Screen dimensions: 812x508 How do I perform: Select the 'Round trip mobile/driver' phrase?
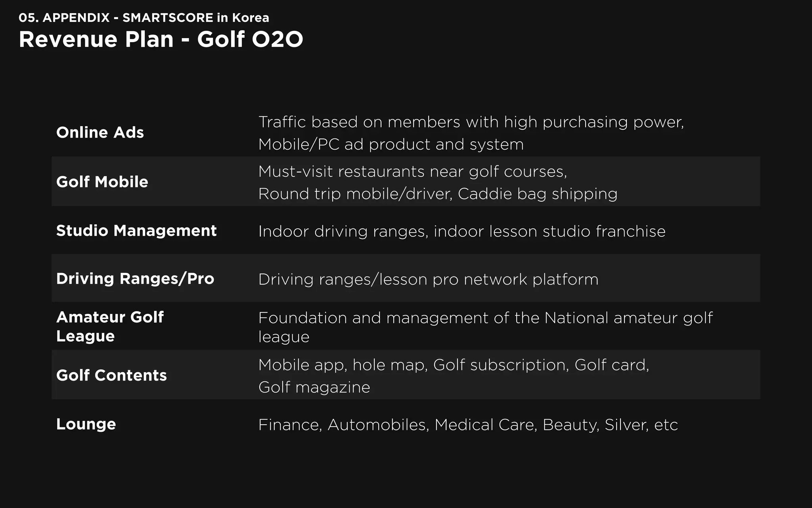[x=355, y=194]
